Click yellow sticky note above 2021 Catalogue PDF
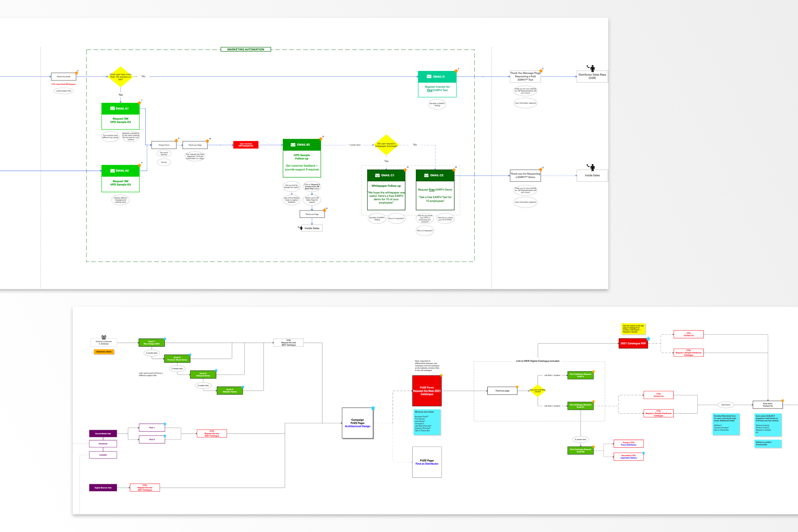 633,329
